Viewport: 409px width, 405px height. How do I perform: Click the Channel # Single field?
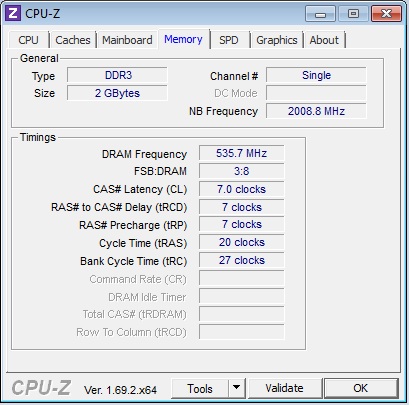[x=316, y=75]
